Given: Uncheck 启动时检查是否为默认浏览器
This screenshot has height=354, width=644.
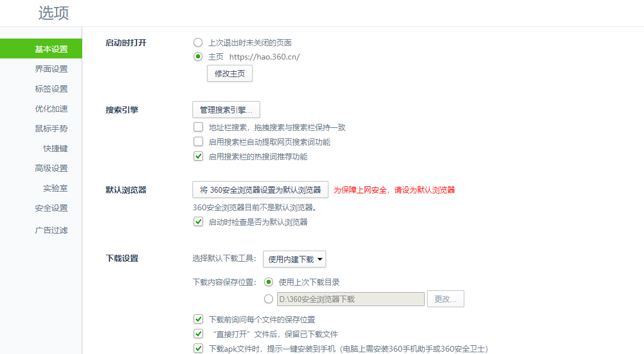Looking at the screenshot, I should [198, 221].
